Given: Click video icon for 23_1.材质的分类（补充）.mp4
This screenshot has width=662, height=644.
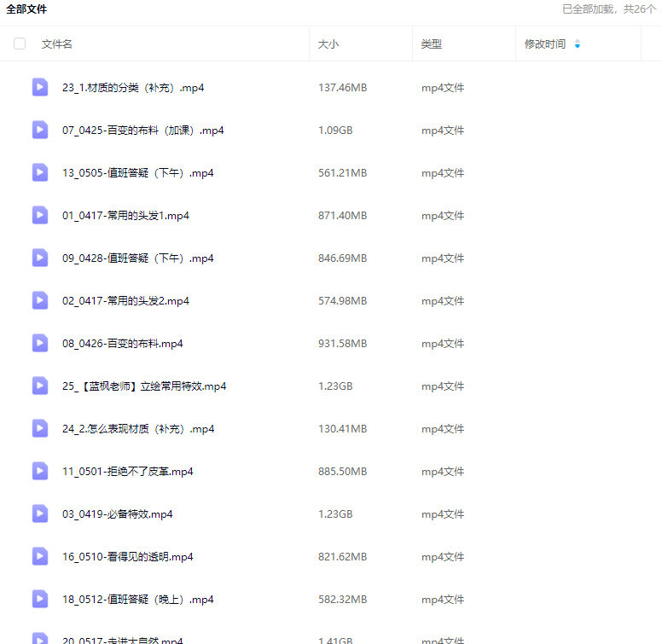Looking at the screenshot, I should click(x=40, y=87).
